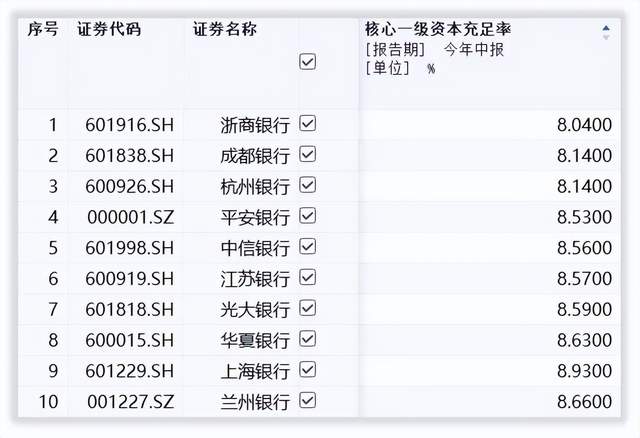This screenshot has height=438, width=640.
Task: Click the 证券名称 column header
Action: coord(225,29)
